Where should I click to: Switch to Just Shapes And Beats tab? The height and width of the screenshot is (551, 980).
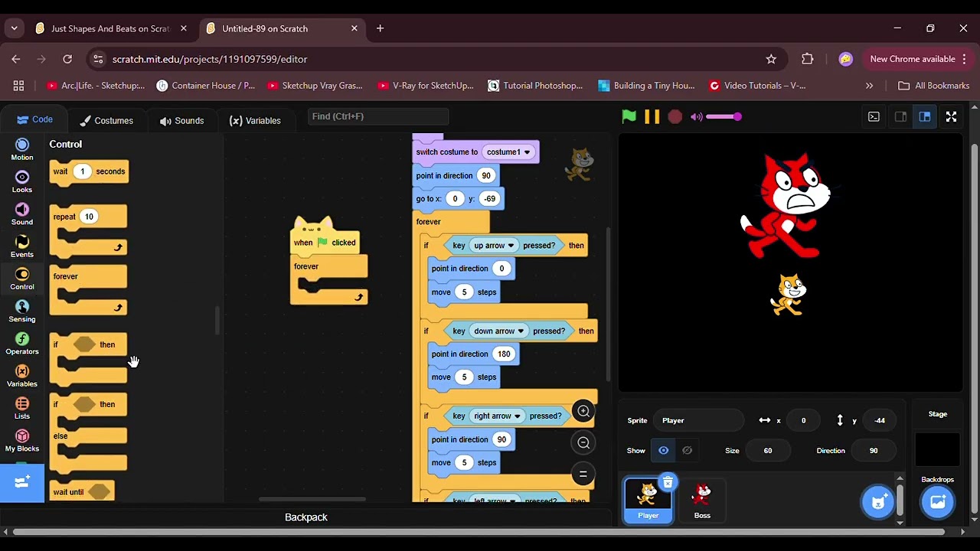(x=110, y=28)
